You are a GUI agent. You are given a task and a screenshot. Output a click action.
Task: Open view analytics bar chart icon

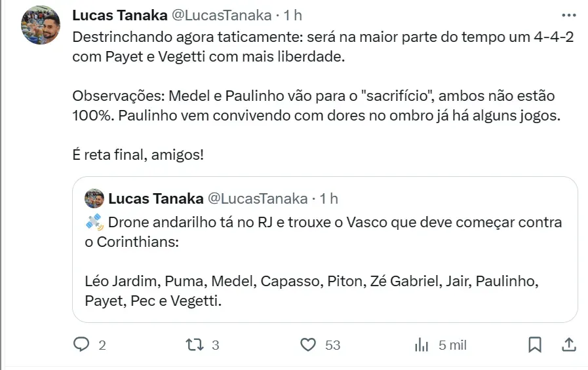pos(421,344)
